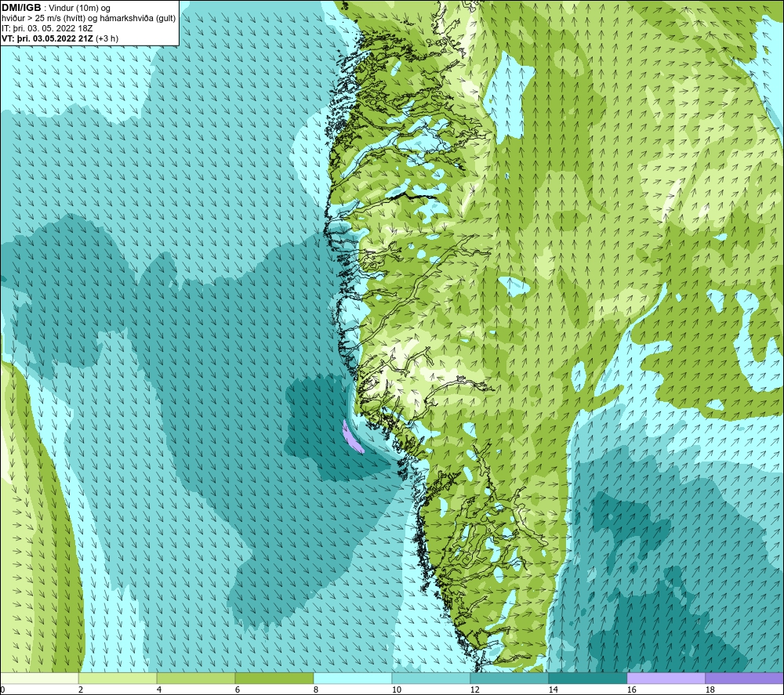The image size is (784, 695).
Task: Click scale label '2' on the color bar
Action: pyautogui.click(x=81, y=690)
